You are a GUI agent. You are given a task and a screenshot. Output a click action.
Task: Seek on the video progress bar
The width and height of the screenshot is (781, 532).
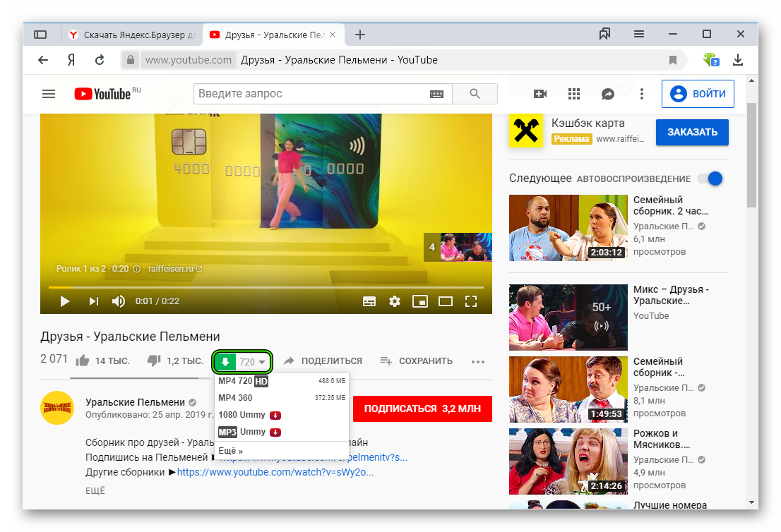point(266,287)
